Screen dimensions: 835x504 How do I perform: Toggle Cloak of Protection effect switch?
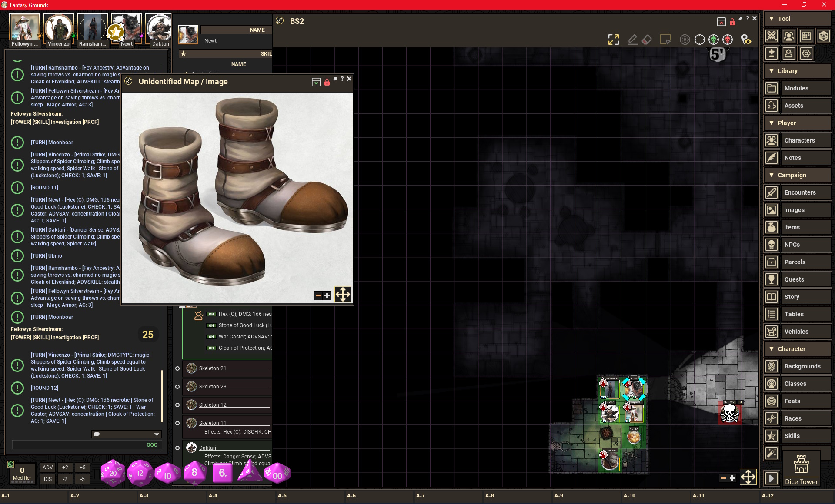211,348
